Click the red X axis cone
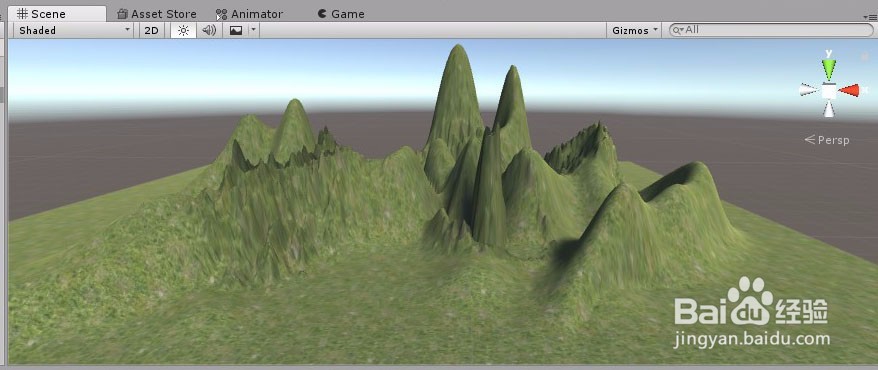Viewport: 878px width, 370px height. [x=849, y=90]
